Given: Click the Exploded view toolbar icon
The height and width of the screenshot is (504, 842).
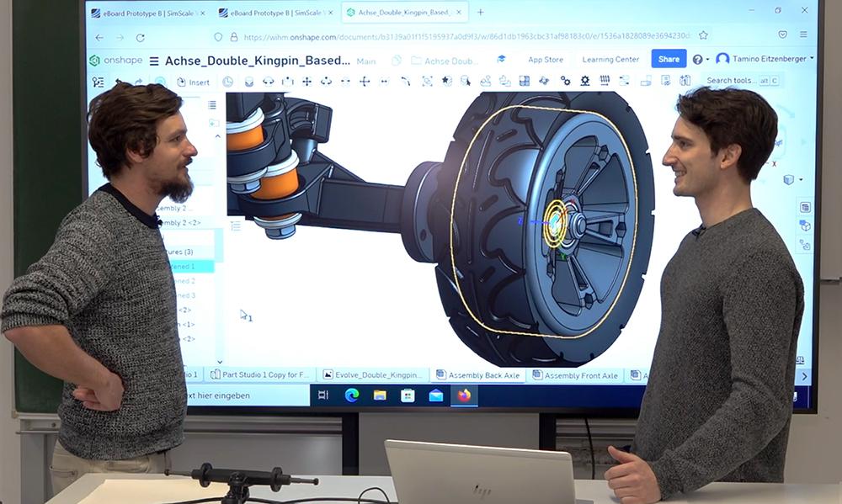Looking at the screenshot, I should tap(684, 82).
